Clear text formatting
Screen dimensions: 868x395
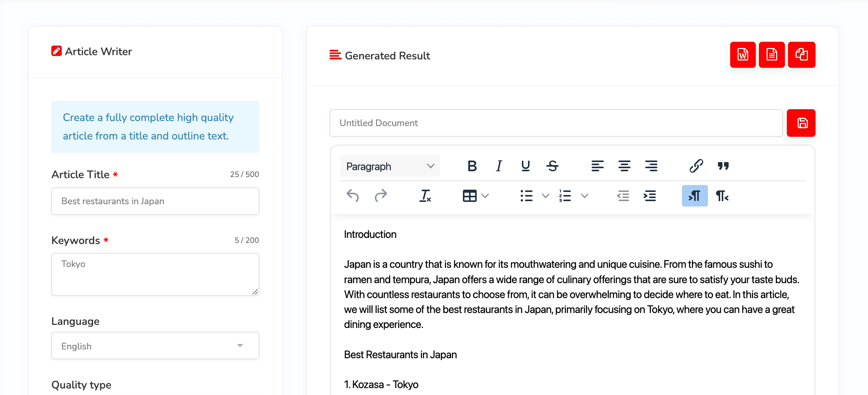coord(425,196)
